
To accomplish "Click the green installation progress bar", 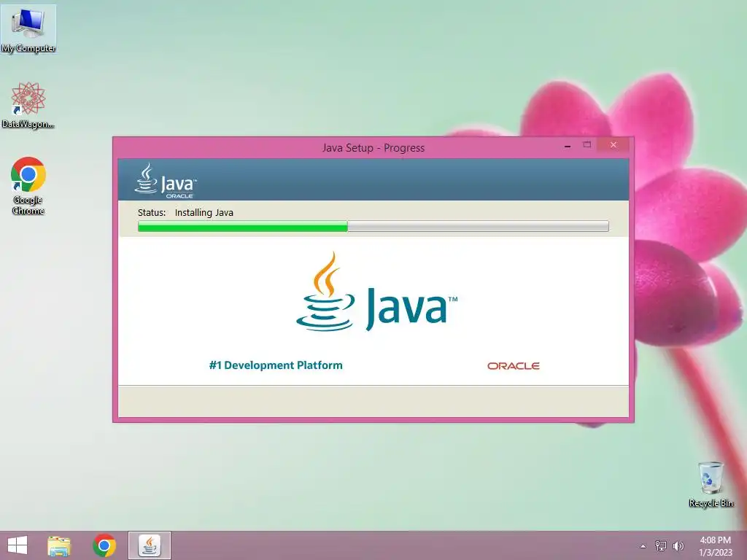I will [373, 226].
